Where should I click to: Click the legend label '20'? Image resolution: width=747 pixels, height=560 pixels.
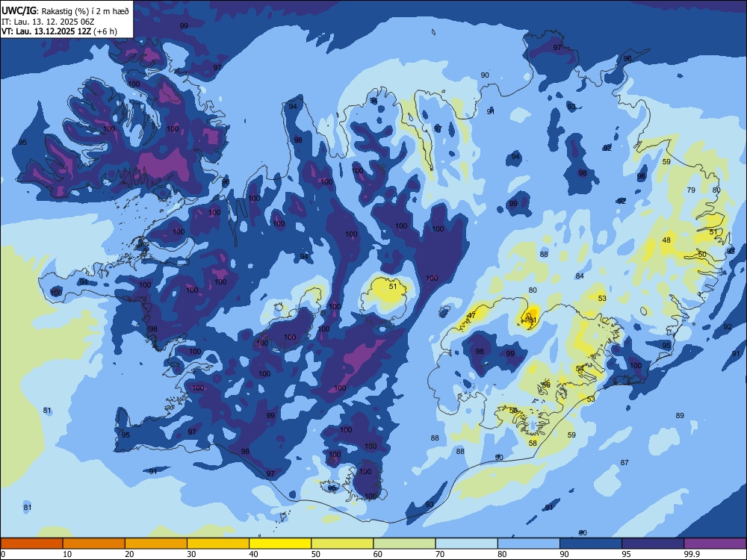pyautogui.click(x=129, y=554)
